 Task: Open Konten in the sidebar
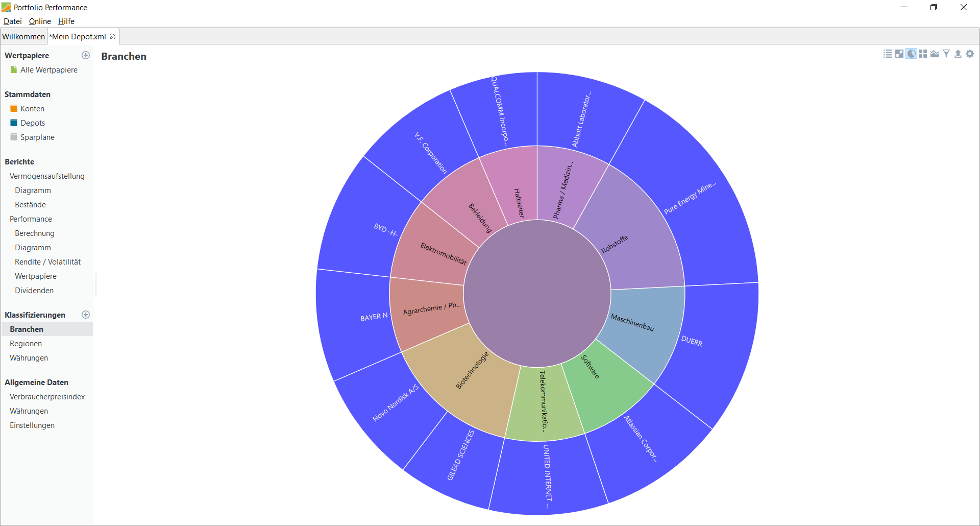[x=33, y=109]
